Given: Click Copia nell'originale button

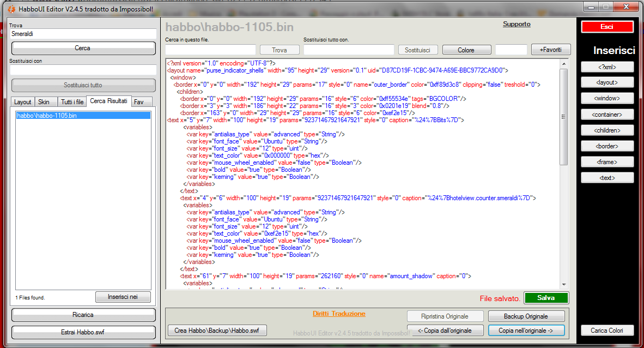Looking at the screenshot, I should coord(526,331).
